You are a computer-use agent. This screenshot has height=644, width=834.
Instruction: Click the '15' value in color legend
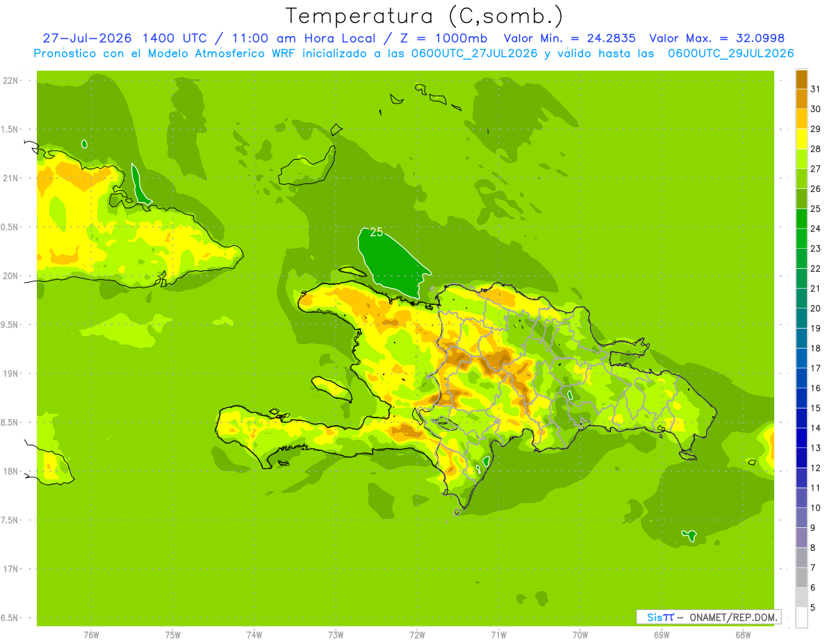(815, 408)
